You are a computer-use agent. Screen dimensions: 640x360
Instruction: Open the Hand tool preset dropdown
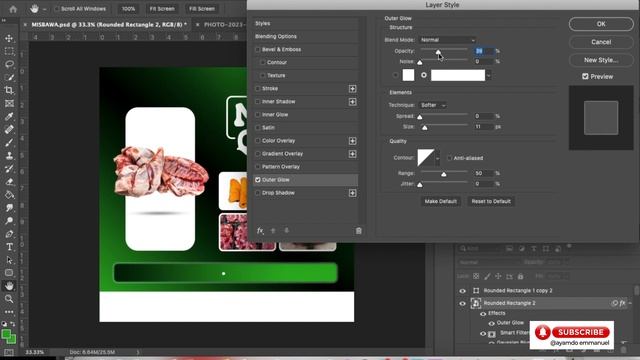(44, 9)
